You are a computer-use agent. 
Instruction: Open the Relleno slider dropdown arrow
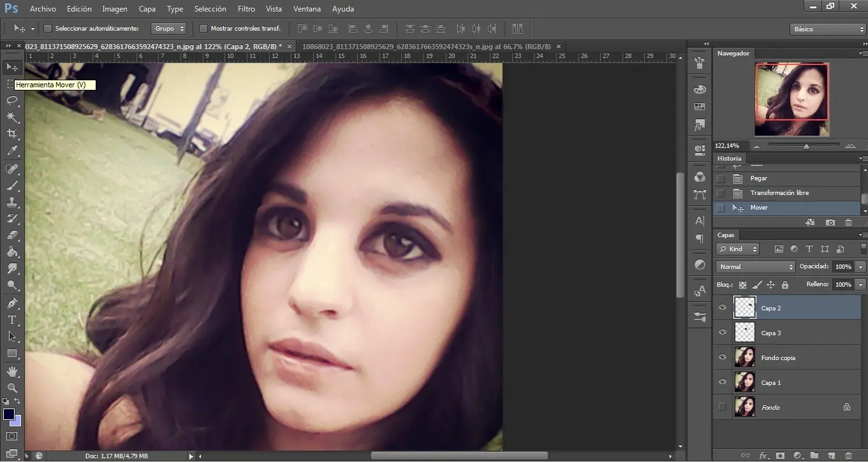[x=861, y=285]
